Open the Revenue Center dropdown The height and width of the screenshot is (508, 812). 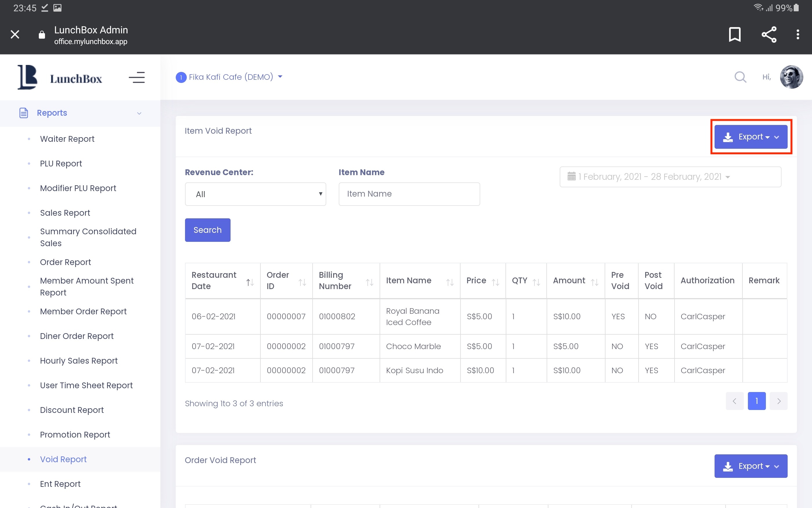coord(255,194)
